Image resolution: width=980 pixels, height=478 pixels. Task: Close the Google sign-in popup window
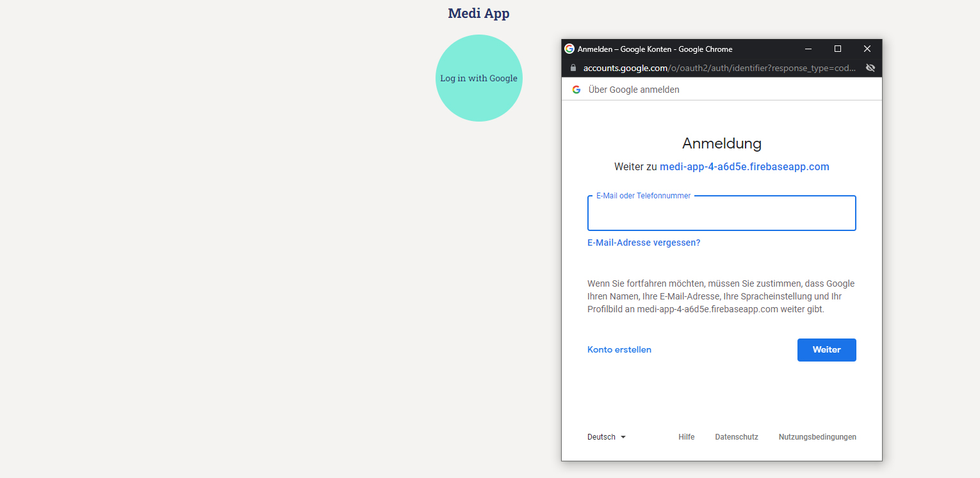(x=867, y=49)
